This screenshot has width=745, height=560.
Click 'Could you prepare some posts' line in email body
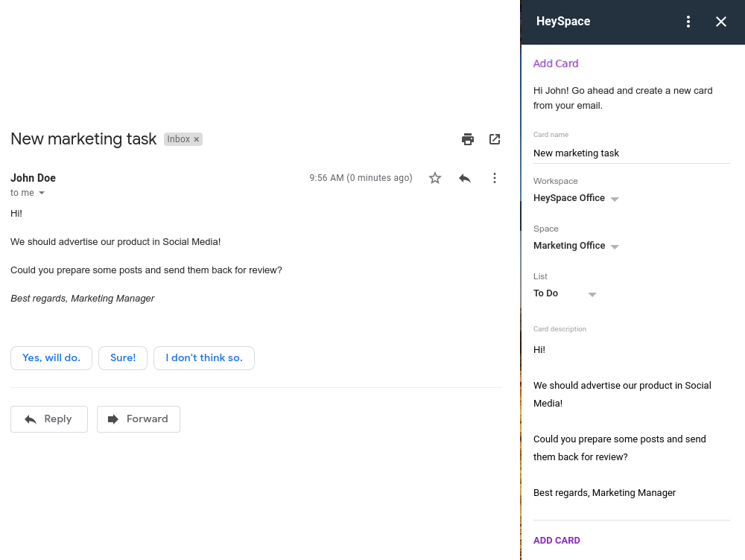(146, 270)
